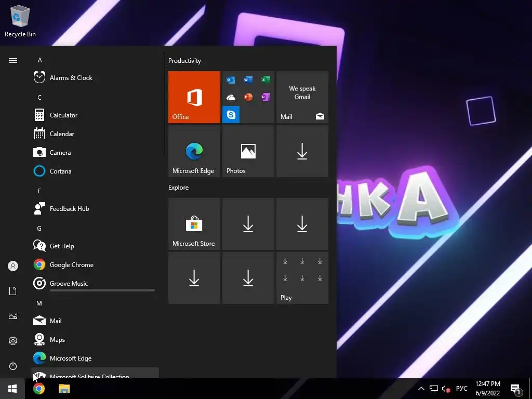
Task: Open the Photos tile
Action: (248, 151)
